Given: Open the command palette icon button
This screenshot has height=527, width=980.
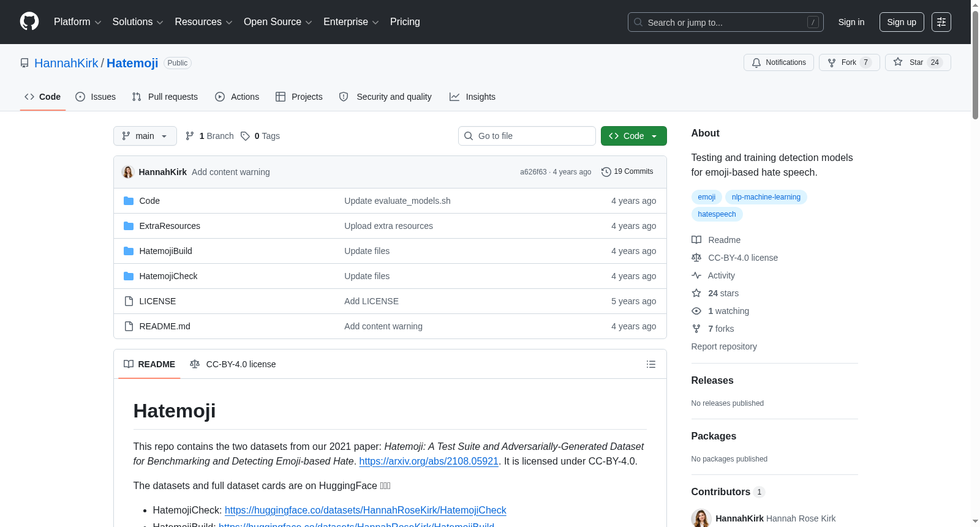Looking at the screenshot, I should [941, 22].
